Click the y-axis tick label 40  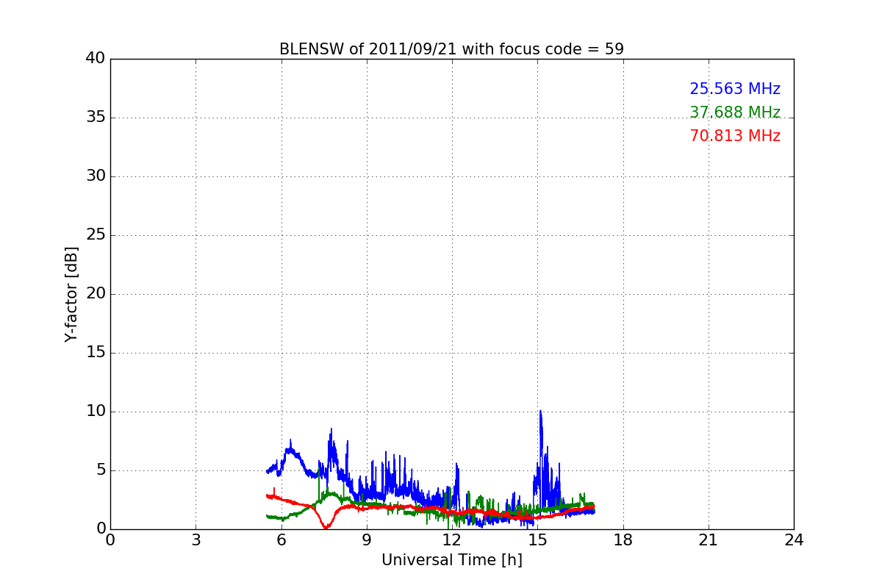pos(96,59)
